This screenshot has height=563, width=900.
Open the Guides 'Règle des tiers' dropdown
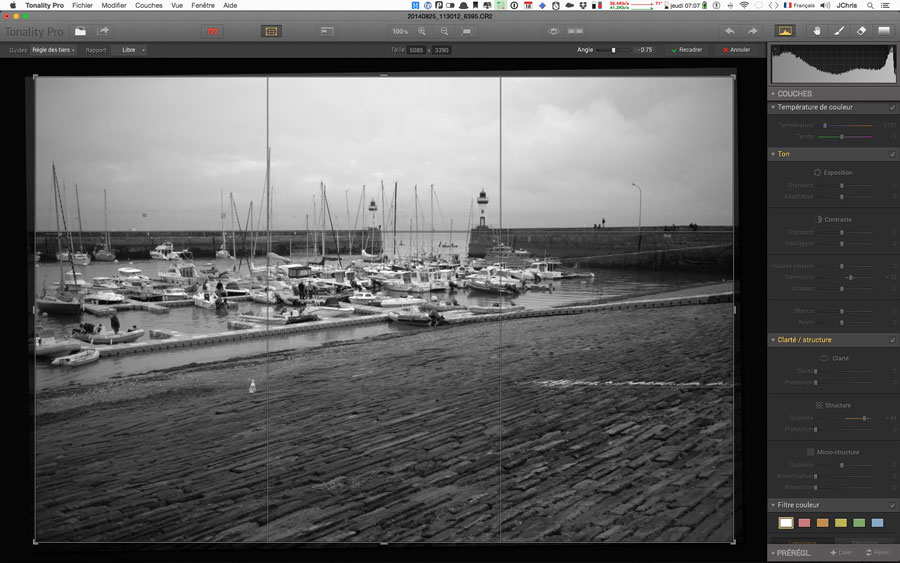pos(53,50)
